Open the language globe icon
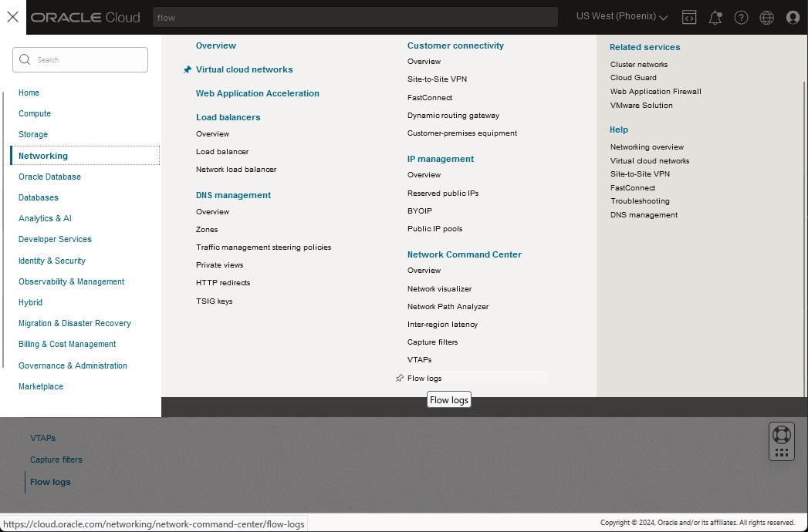Screen dimensions: 808x532 [x=767, y=18]
